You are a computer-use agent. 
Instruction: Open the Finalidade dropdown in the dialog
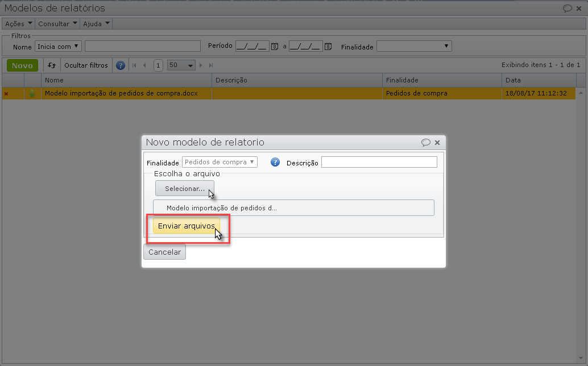[220, 162]
